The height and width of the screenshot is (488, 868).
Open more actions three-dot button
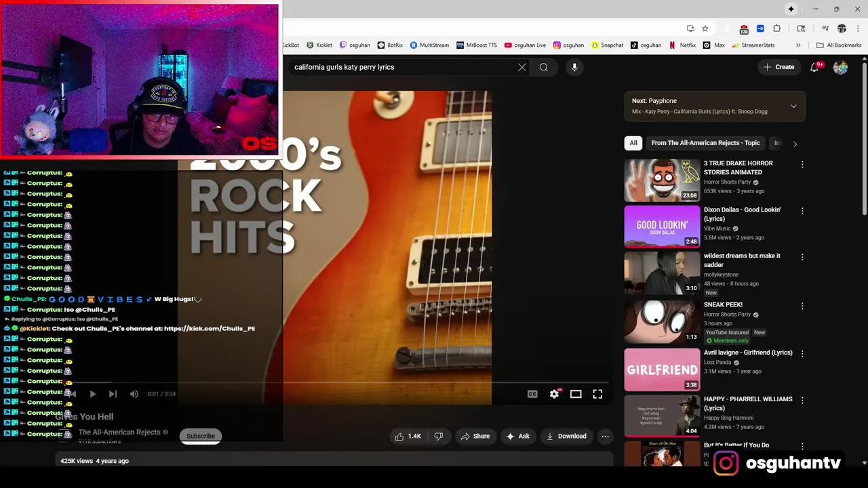606,436
